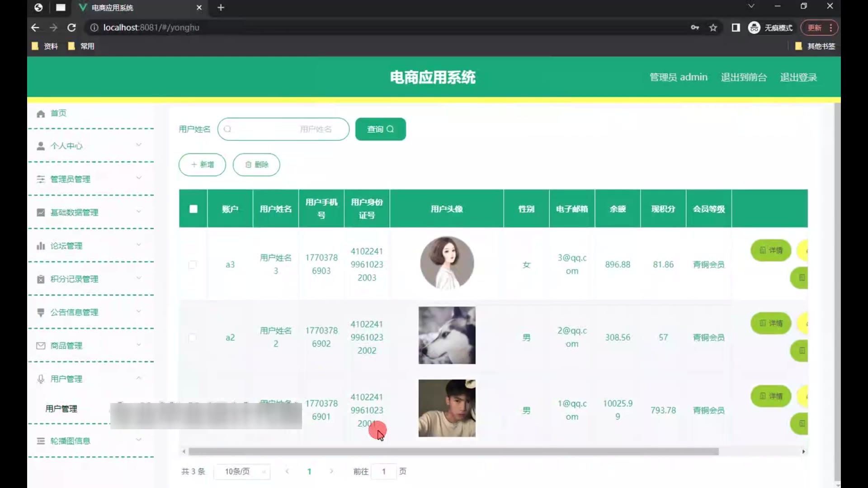
Task: Click the 新增 add button
Action: (x=202, y=164)
